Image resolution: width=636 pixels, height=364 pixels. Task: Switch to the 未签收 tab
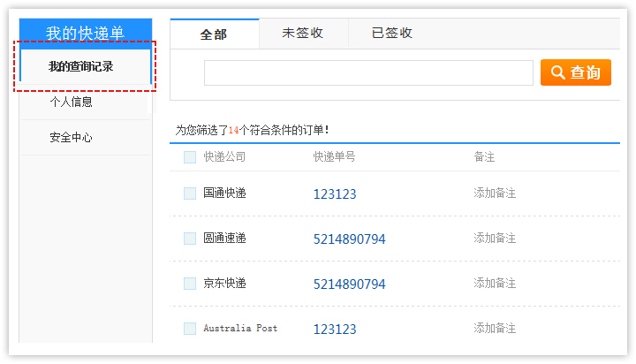(x=302, y=34)
